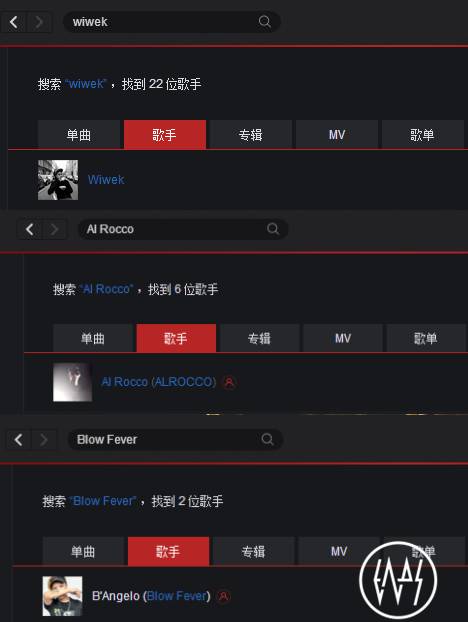Click into the search field containing Blow Fever
This screenshot has height=622, width=468.
point(175,440)
